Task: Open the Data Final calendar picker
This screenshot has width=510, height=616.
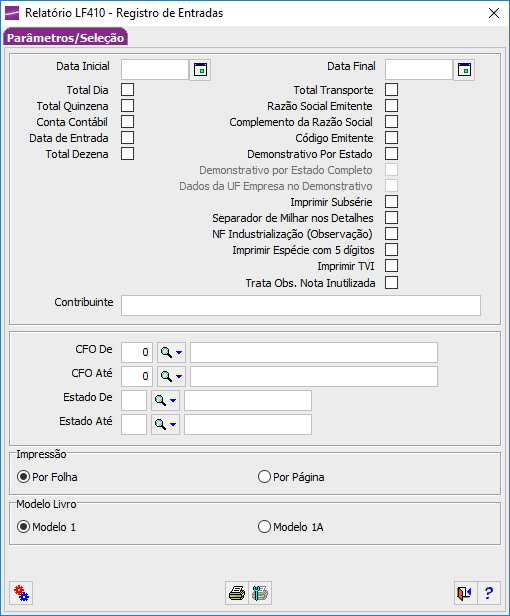Action: pyautogui.click(x=464, y=70)
